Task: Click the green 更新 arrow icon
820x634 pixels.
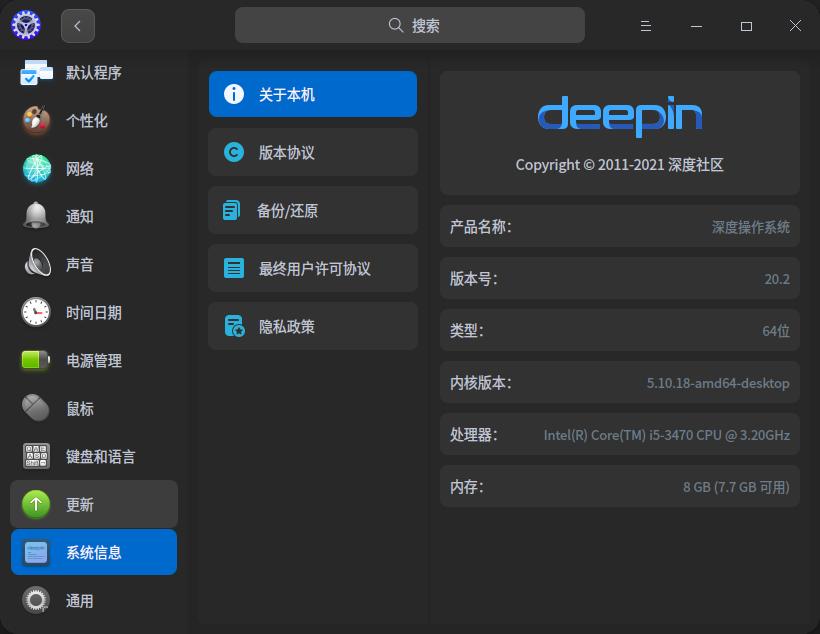Action: coord(36,504)
